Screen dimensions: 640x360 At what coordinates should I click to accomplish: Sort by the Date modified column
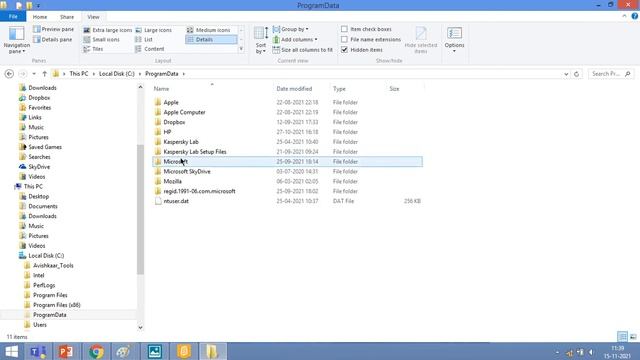pyautogui.click(x=301, y=89)
